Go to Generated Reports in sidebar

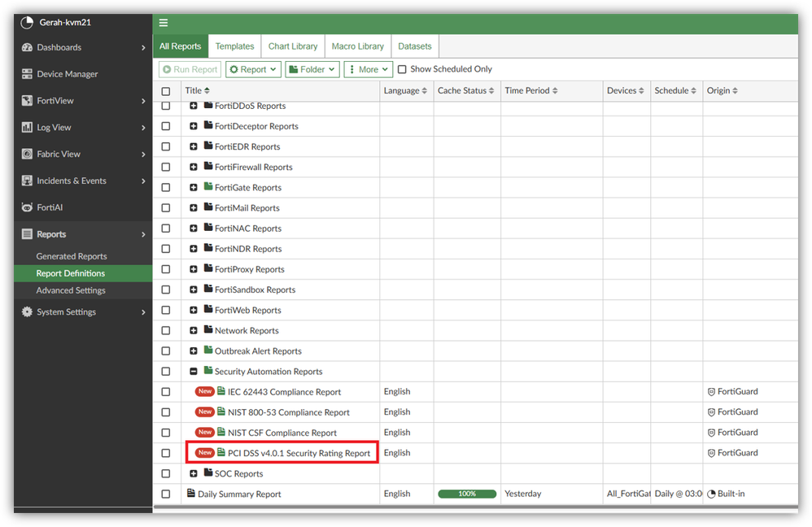pyautogui.click(x=72, y=256)
